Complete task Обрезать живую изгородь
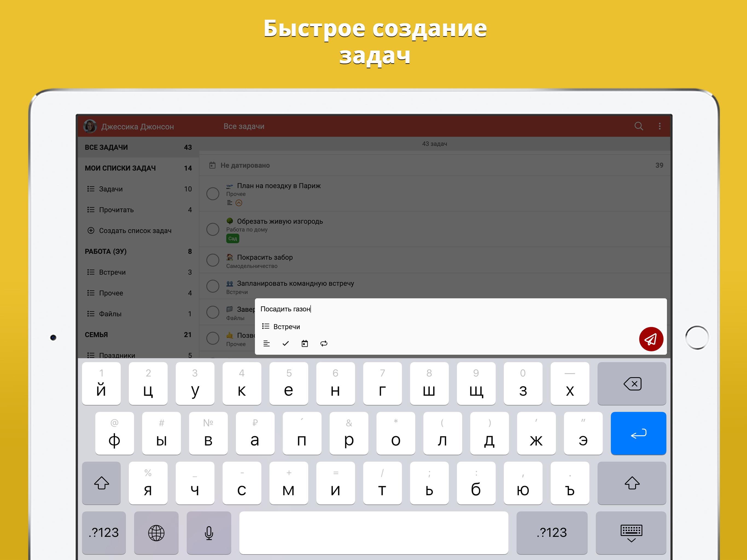The height and width of the screenshot is (560, 747). pos(213,229)
